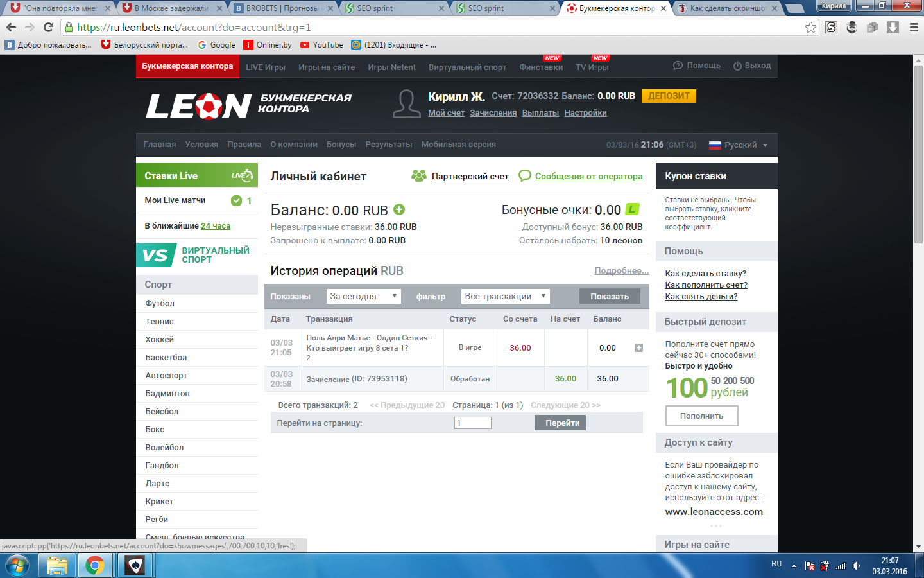Click the VS virtual sport logo

[155, 255]
